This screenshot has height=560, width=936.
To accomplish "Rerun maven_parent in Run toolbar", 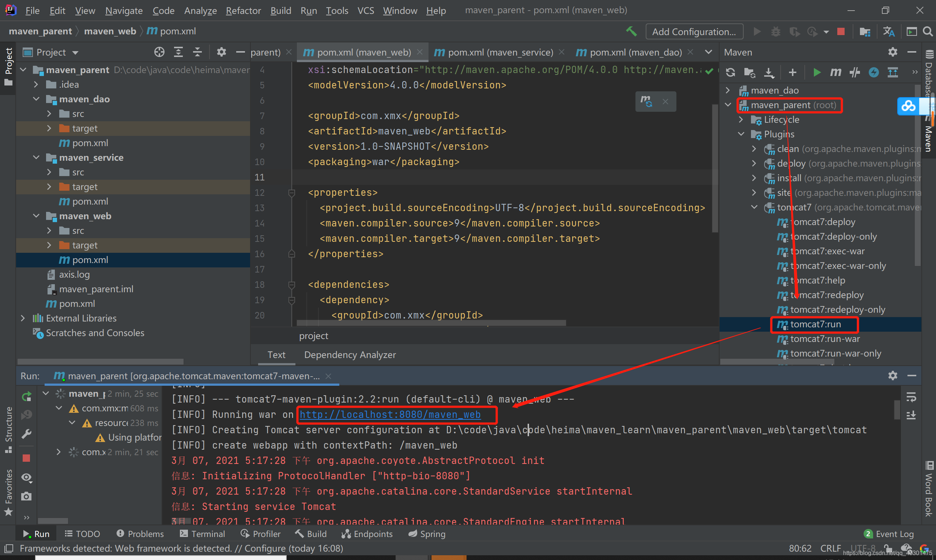I will pyautogui.click(x=26, y=397).
